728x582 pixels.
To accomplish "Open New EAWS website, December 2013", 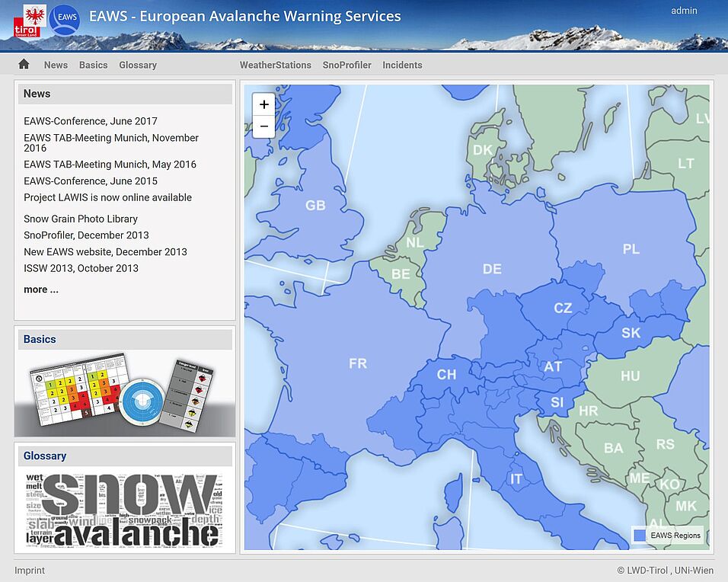I will (x=105, y=251).
